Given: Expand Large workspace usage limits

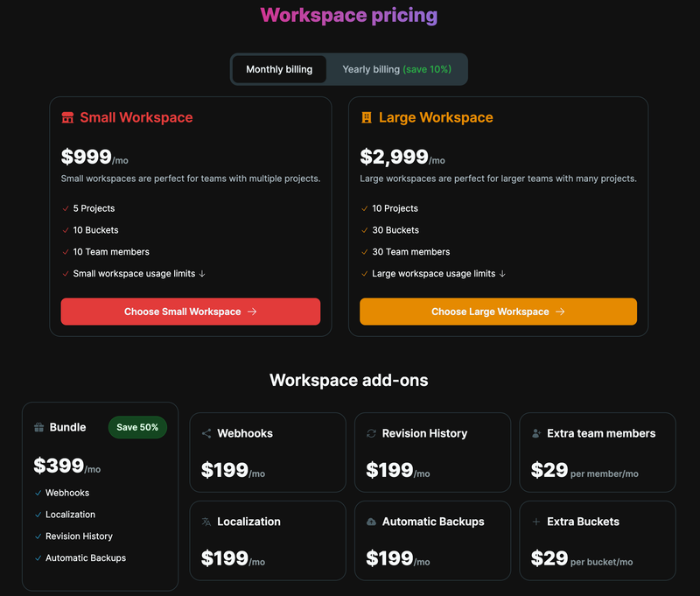Looking at the screenshot, I should pyautogui.click(x=439, y=274).
